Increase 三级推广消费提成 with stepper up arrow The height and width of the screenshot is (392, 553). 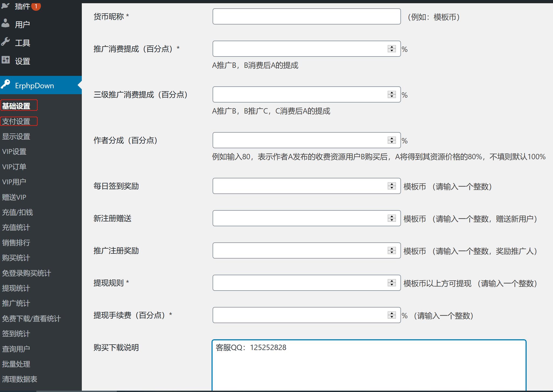click(x=392, y=93)
